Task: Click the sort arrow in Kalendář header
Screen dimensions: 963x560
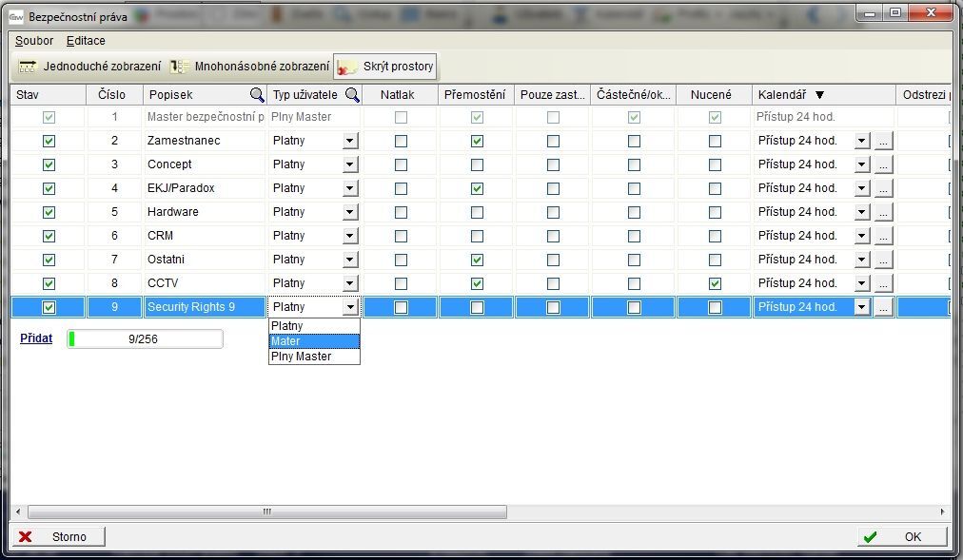Action: coord(819,95)
